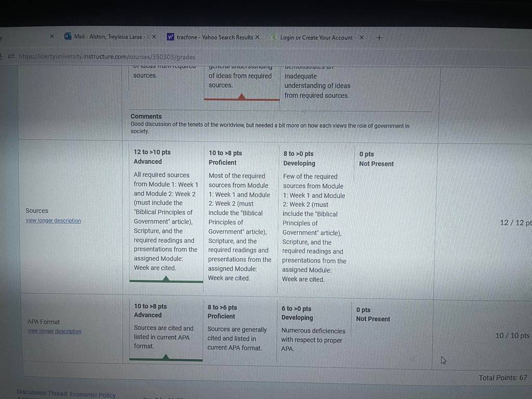532x399 pixels.
Task: Click the green marker under APA Format Advanced
Action: tap(166, 357)
